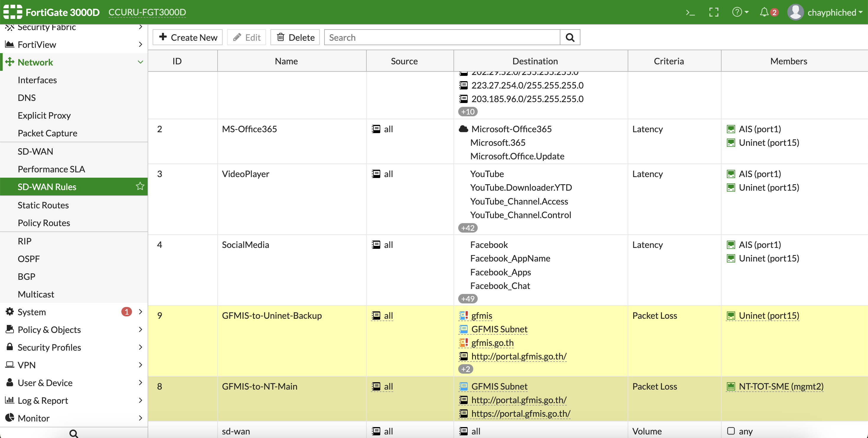Image resolution: width=868 pixels, height=438 pixels.
Task: Click the Microsoft-Office365 cloud icon
Action: coord(464,129)
